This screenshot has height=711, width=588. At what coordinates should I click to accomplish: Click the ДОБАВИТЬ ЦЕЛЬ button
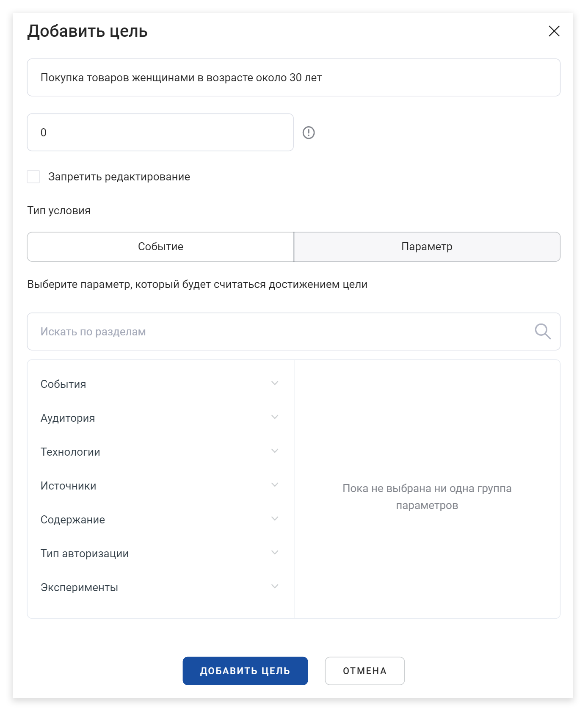point(245,671)
